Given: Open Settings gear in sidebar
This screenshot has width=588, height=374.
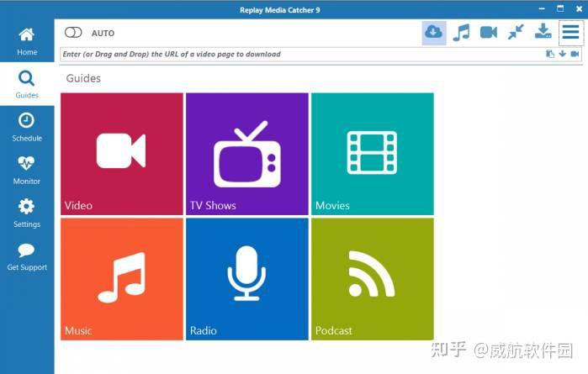Looking at the screenshot, I should (26, 206).
